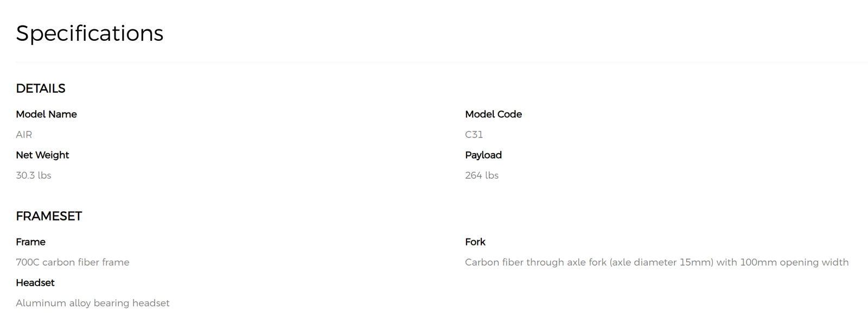Click the Net Weight label
Viewport: 868px width, 321px height.
click(x=42, y=155)
